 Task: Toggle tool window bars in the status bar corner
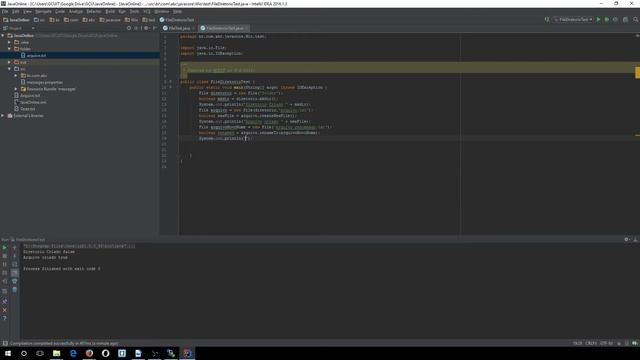coord(5,343)
